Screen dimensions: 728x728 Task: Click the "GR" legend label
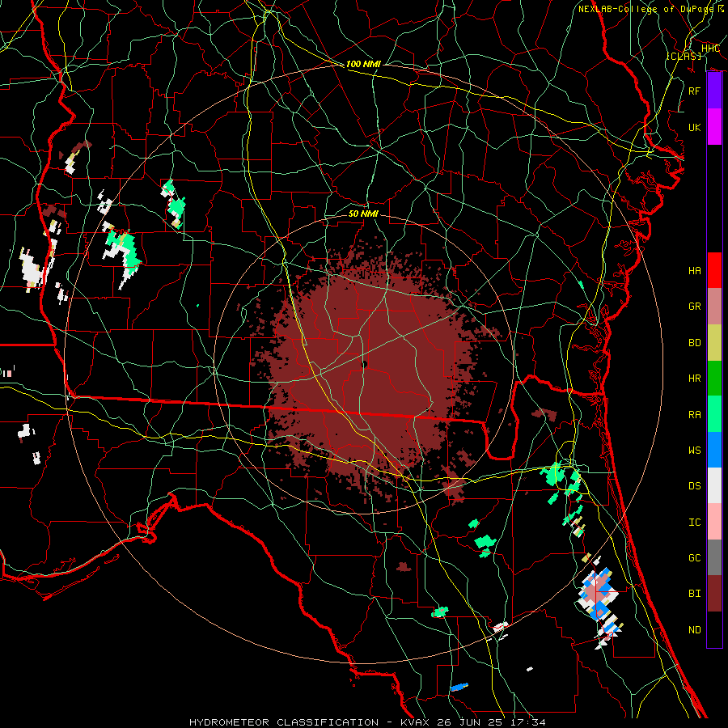pos(695,307)
